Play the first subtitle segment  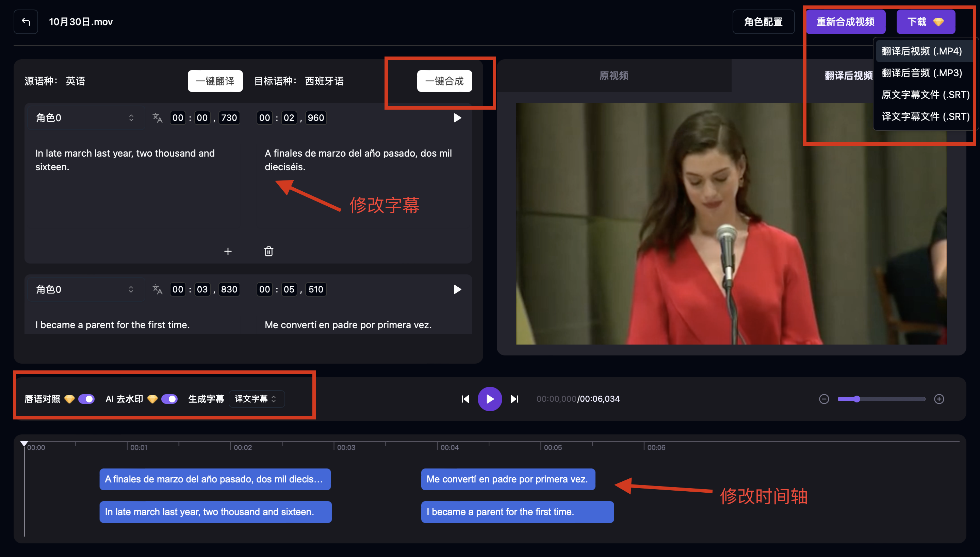click(x=457, y=118)
